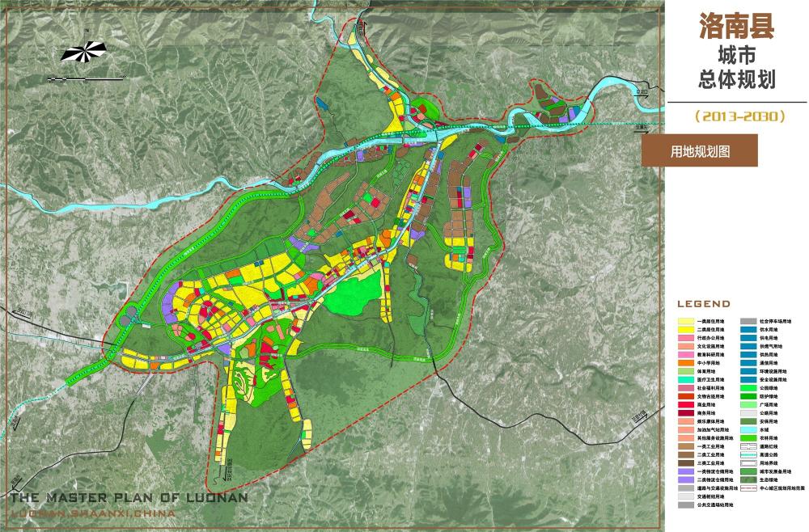Click the LEGEND heading

703,304
